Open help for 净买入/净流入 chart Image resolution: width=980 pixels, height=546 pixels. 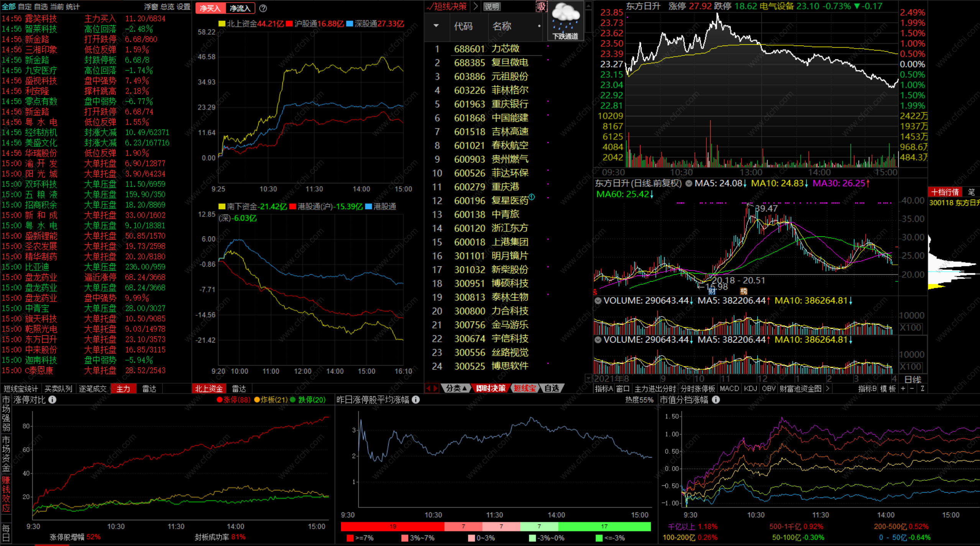(x=263, y=8)
